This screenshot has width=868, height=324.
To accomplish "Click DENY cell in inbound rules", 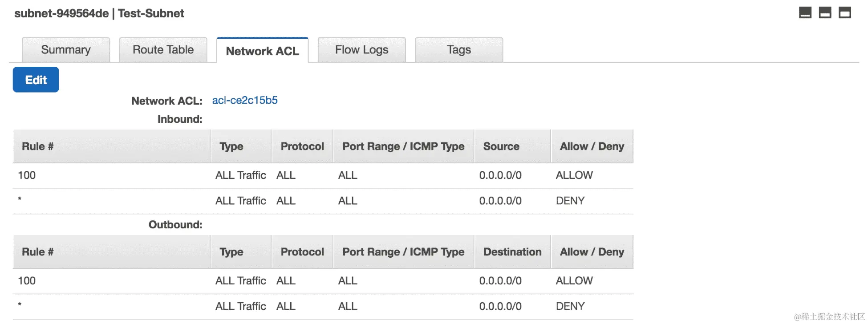I will coord(570,201).
